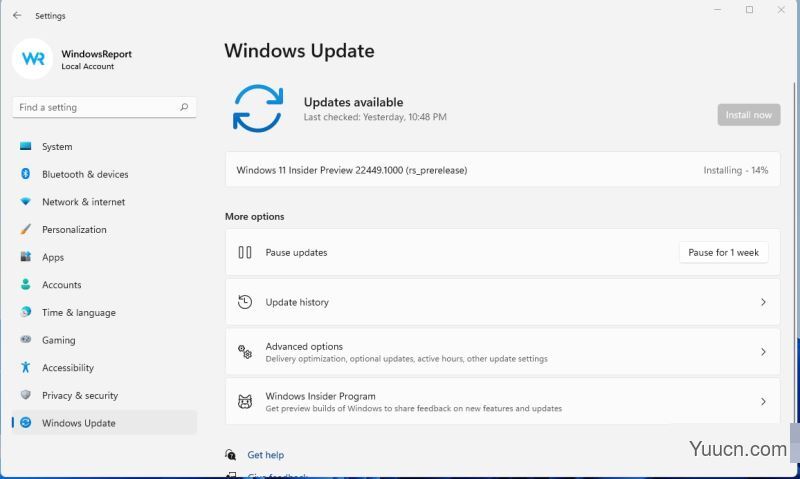Click the search magnifier icon
This screenshot has width=800, height=479.
[184, 107]
